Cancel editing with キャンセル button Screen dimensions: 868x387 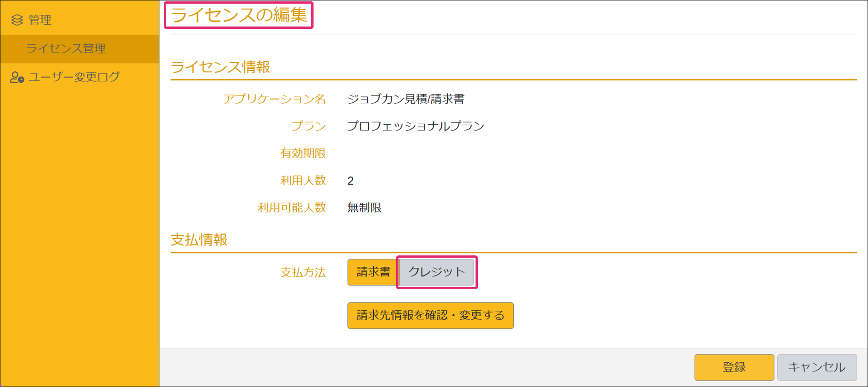click(x=816, y=367)
